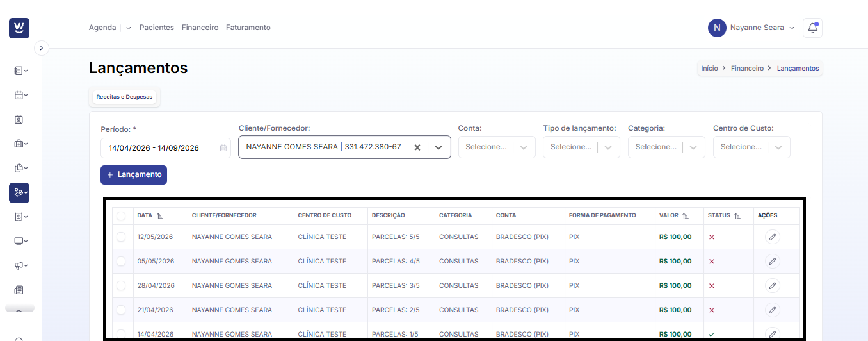Open the Conta select dropdown
Image resolution: width=868 pixels, height=341 pixels.
496,147
